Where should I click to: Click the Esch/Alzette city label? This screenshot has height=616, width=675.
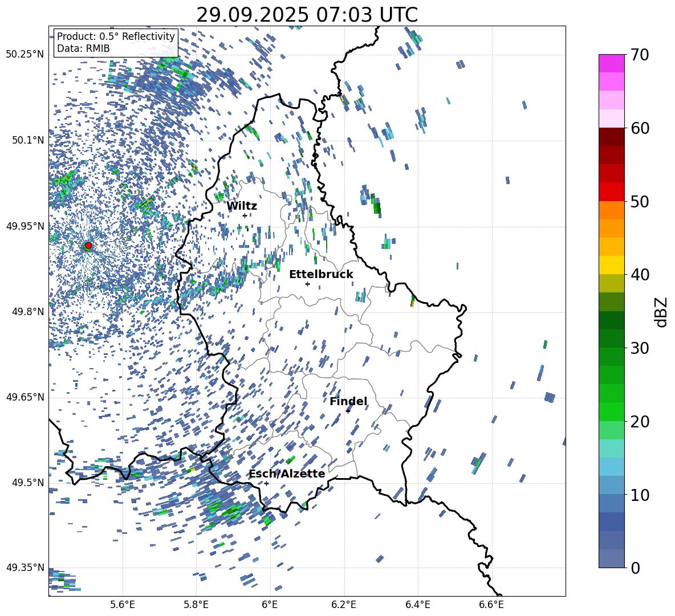[287, 474]
